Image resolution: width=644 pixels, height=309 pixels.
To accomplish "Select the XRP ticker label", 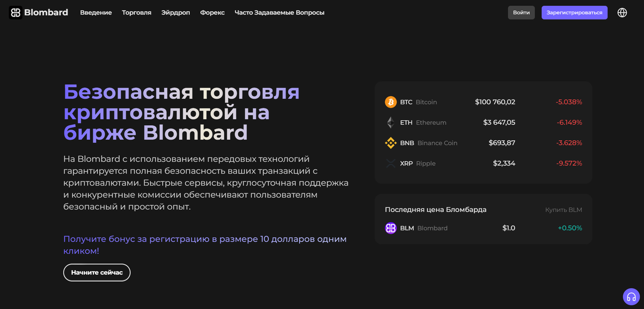I will pos(407,163).
